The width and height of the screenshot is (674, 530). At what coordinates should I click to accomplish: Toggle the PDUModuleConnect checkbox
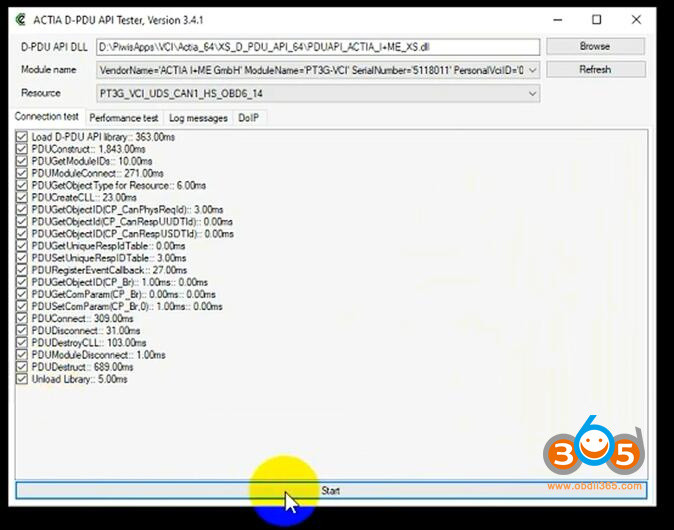(23, 173)
